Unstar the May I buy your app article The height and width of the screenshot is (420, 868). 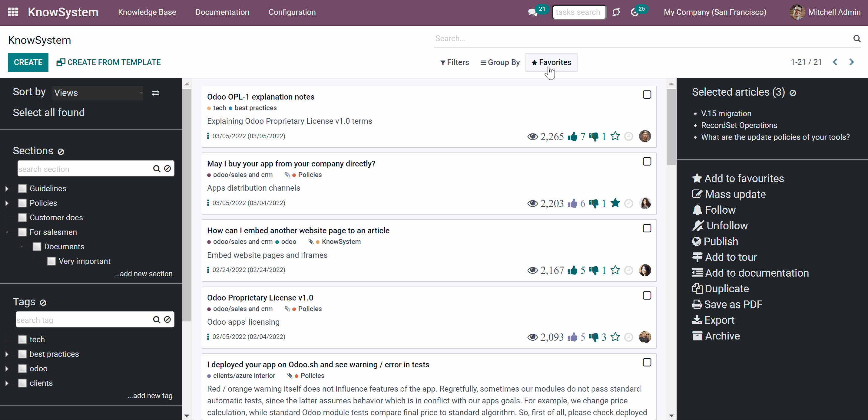point(615,203)
